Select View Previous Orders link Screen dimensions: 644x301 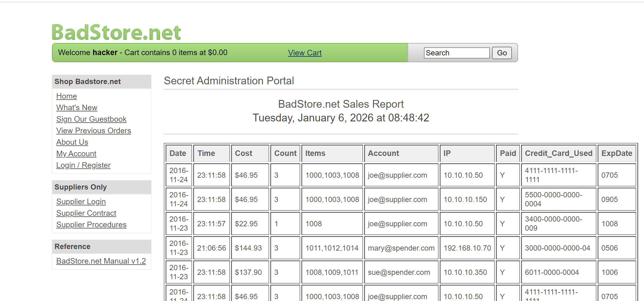coord(94,131)
